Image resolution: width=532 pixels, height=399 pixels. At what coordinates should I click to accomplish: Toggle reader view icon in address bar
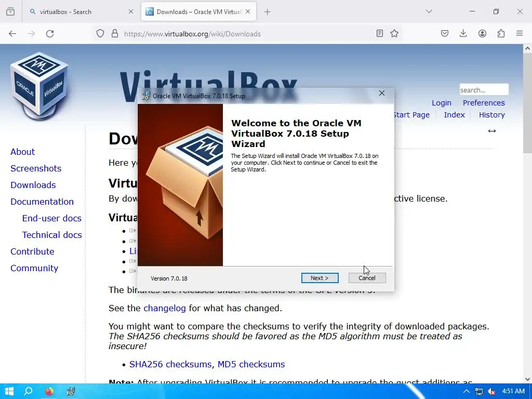point(380,33)
